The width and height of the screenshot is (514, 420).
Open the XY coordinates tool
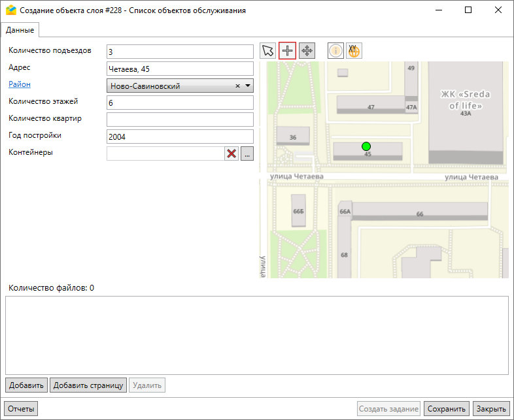pyautogui.click(x=354, y=51)
